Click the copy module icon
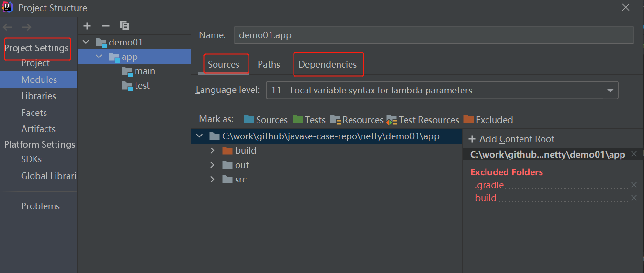Screen dimensions: 644x273 pos(124,26)
